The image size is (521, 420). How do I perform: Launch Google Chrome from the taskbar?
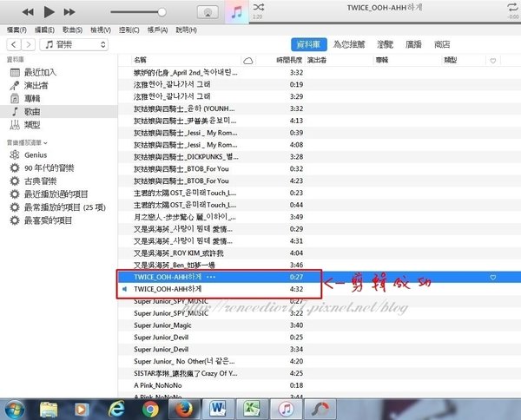150,410
